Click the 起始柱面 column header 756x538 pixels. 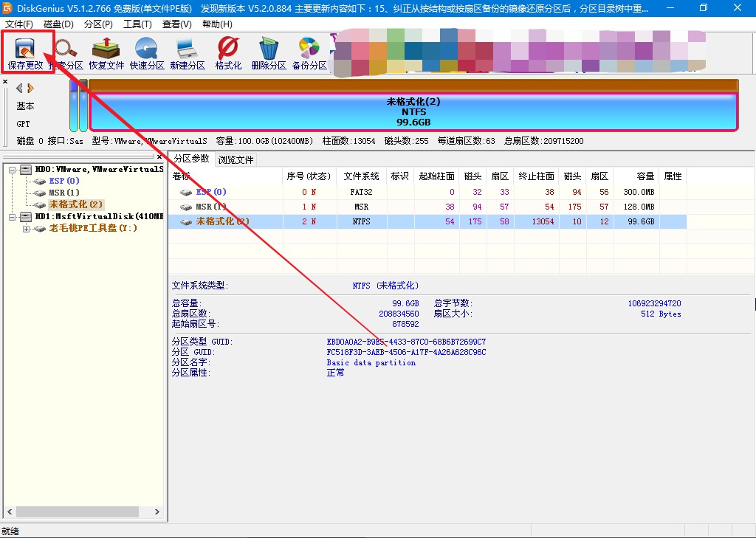click(x=436, y=176)
